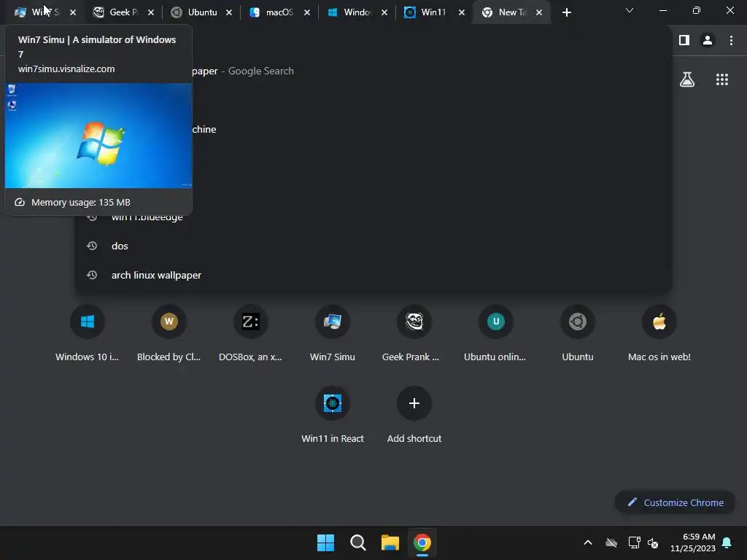This screenshot has height=560, width=747.
Task: Click the Customize Chrome button
Action: pyautogui.click(x=675, y=502)
